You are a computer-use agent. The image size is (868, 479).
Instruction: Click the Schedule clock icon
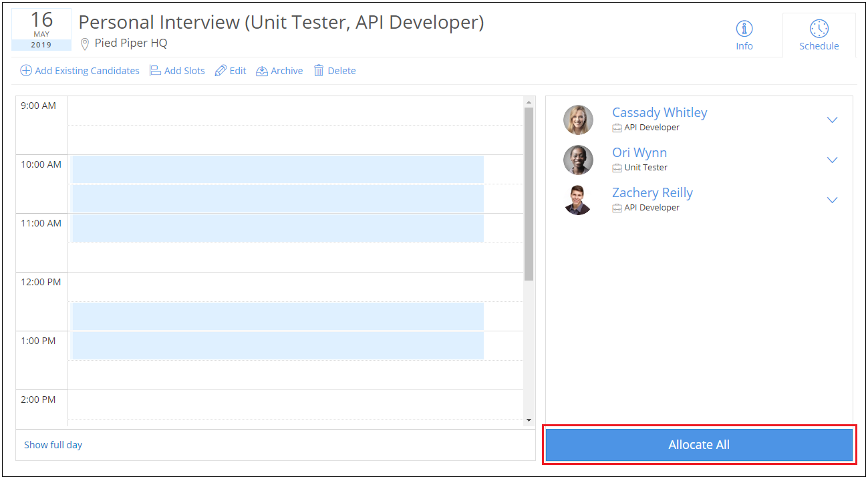[819, 29]
